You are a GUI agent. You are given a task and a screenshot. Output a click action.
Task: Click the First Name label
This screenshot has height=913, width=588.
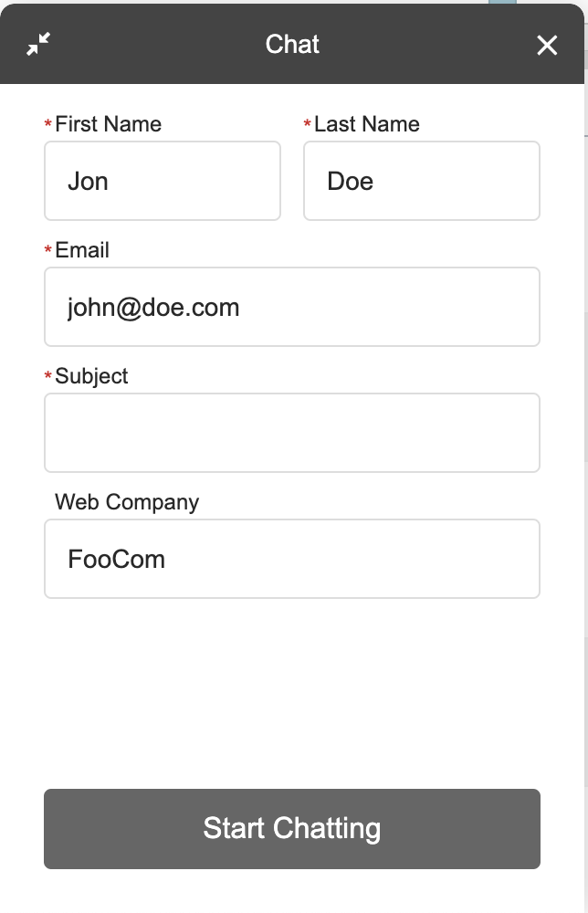click(x=108, y=124)
